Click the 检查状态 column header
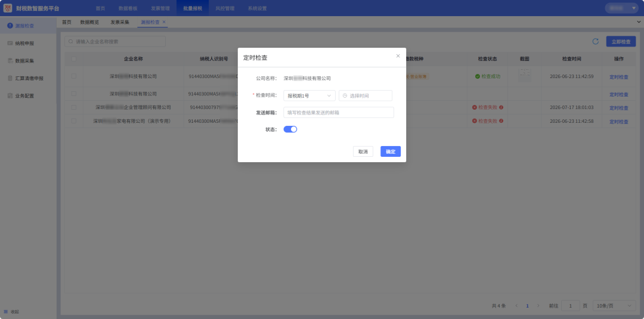The height and width of the screenshot is (319, 644). [488, 58]
